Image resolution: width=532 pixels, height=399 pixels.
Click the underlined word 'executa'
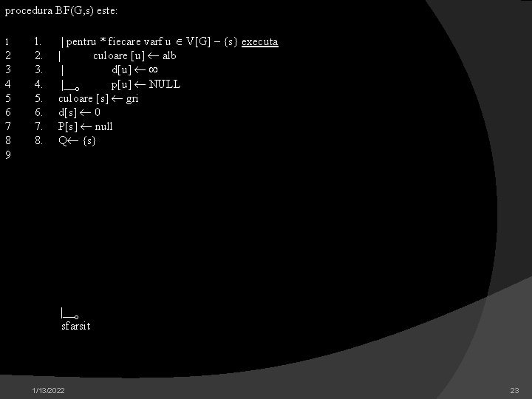pyautogui.click(x=260, y=41)
